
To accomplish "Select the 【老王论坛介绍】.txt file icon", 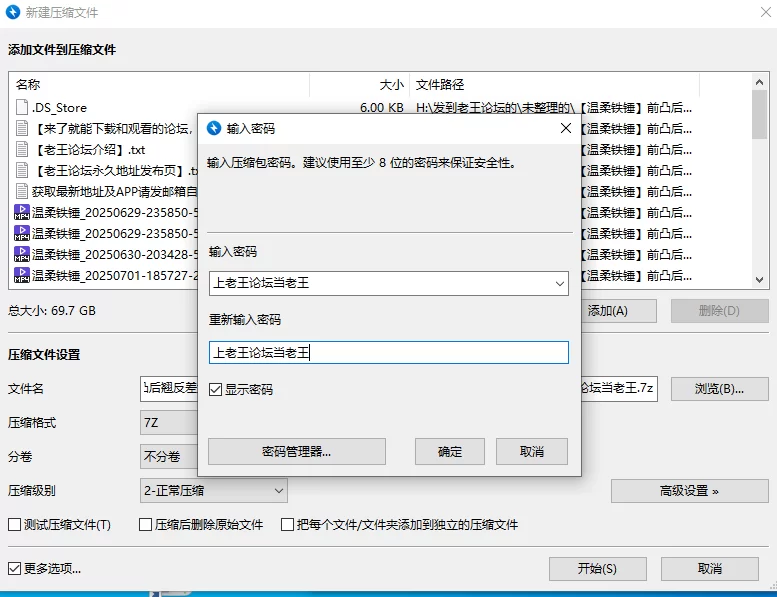I will [22, 149].
